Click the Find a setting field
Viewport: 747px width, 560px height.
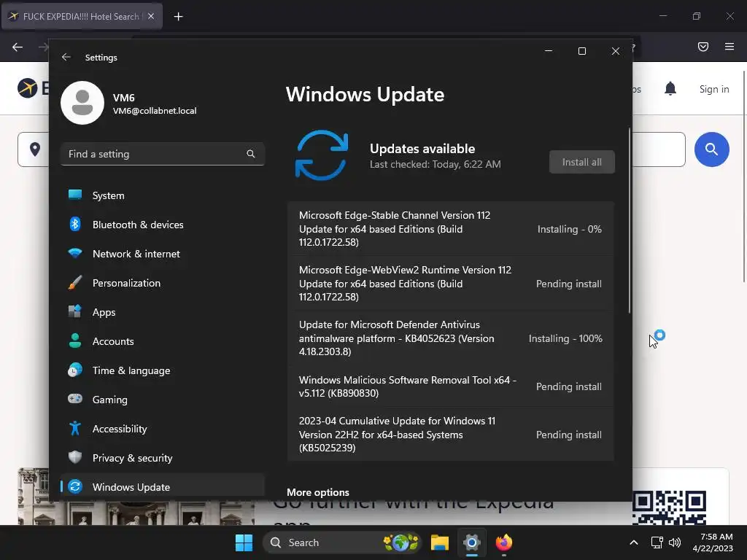coord(163,154)
